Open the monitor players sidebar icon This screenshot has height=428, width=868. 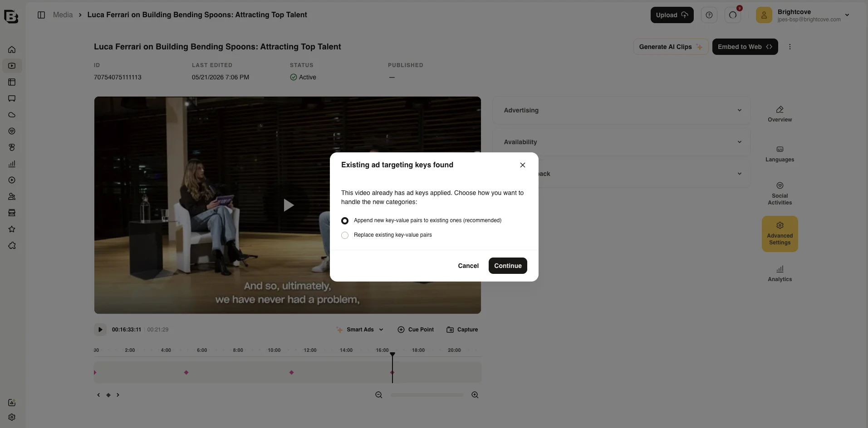[x=12, y=98]
